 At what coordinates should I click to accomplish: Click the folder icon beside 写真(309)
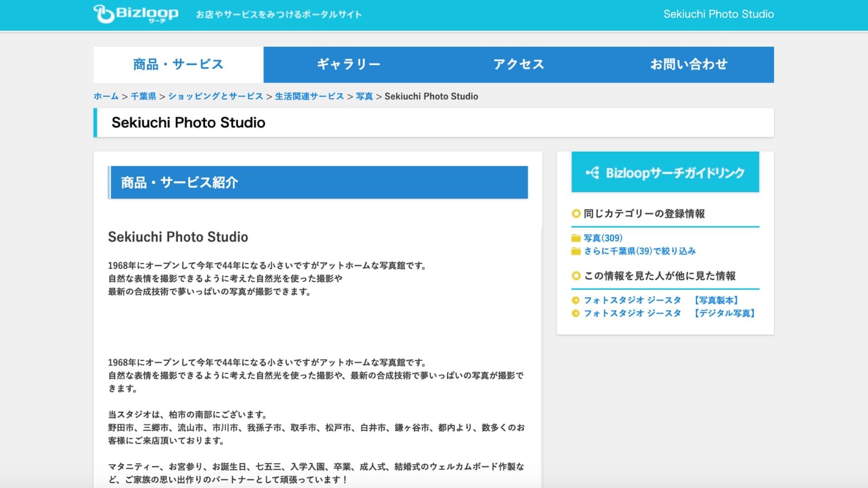click(576, 238)
